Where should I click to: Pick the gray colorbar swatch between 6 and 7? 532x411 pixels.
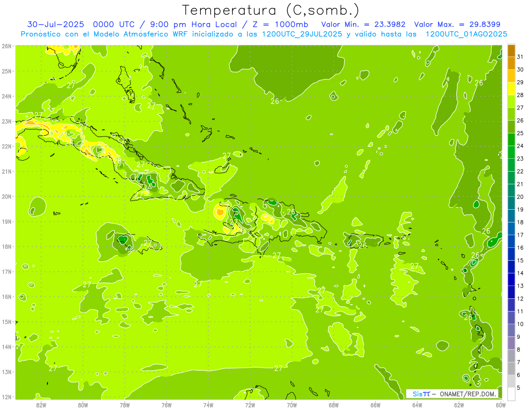511,369
